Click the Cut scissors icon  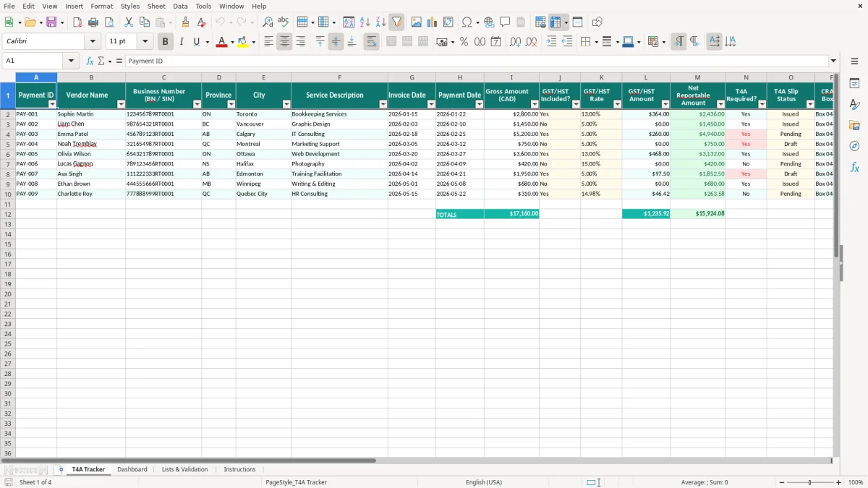(129, 22)
